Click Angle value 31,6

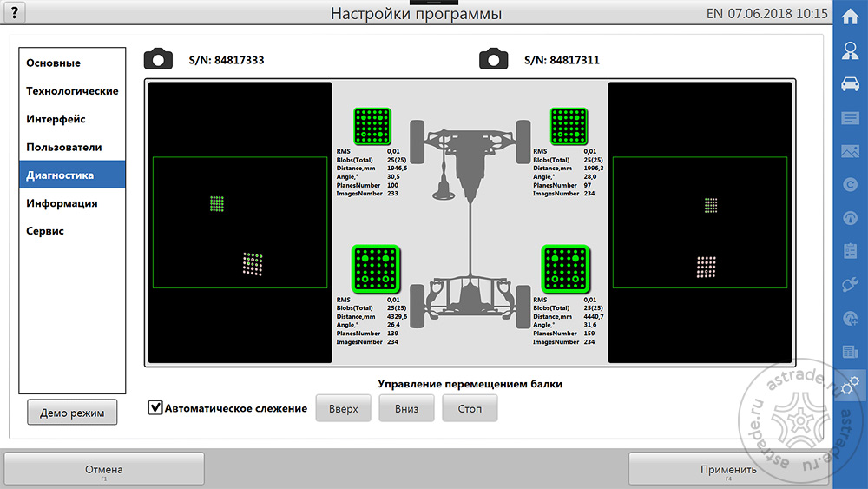(x=590, y=325)
